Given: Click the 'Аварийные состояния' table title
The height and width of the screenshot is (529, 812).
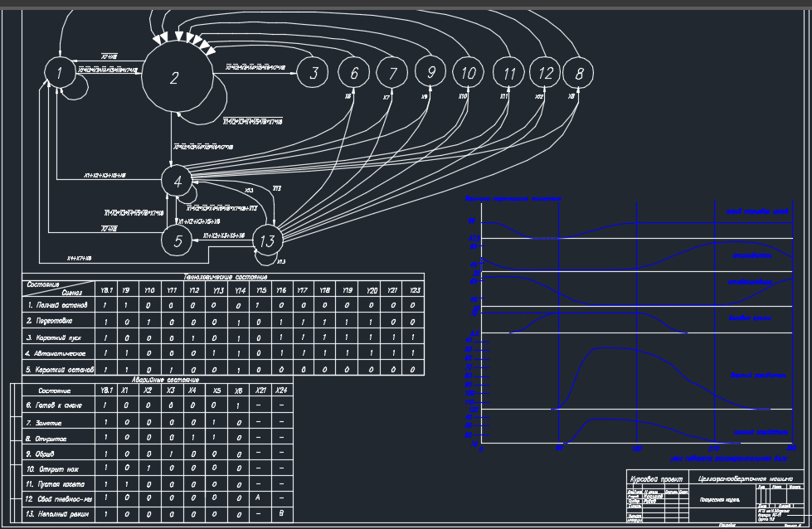Looking at the screenshot, I should click(153, 378).
